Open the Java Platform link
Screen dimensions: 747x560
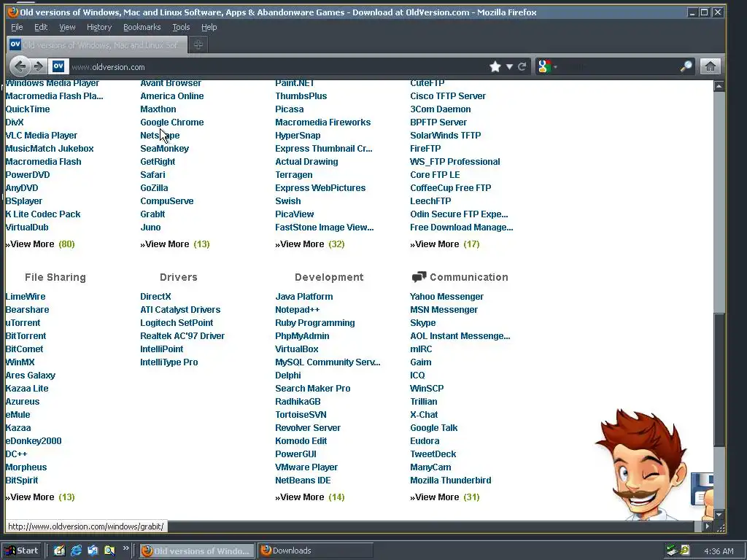304,297
